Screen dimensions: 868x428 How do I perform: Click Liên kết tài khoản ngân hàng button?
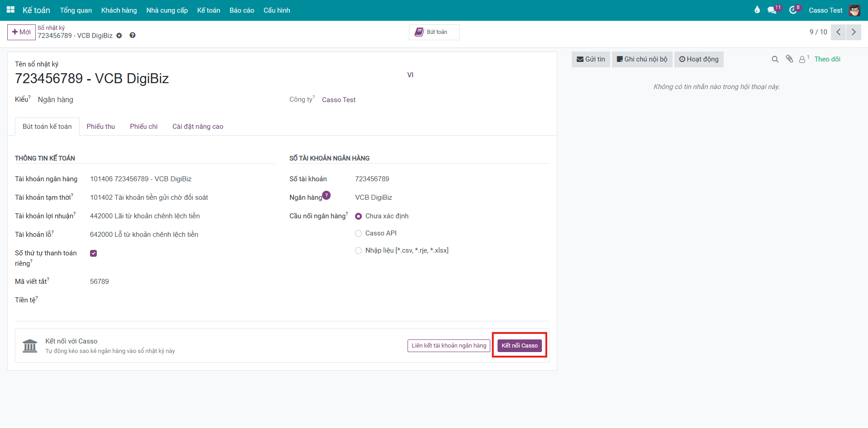[449, 346]
